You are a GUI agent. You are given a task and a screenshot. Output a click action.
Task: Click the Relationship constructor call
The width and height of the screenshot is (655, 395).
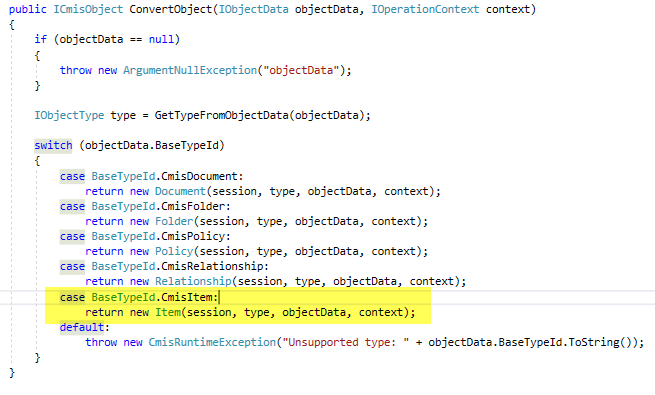(193, 281)
